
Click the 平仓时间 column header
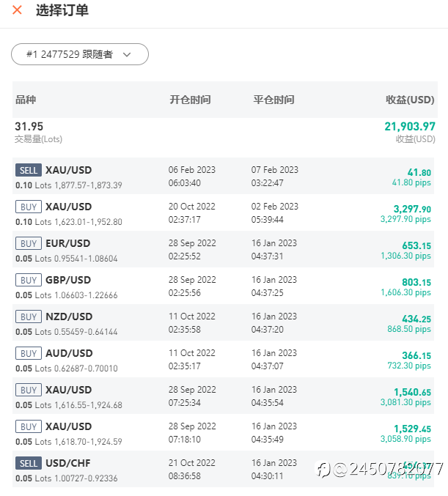click(274, 100)
